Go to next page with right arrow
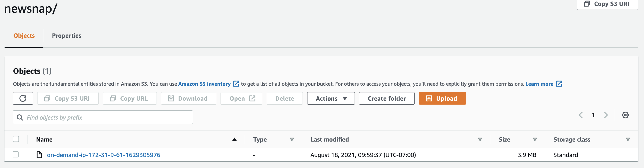Screen dimensions: 644x168 pos(606,115)
